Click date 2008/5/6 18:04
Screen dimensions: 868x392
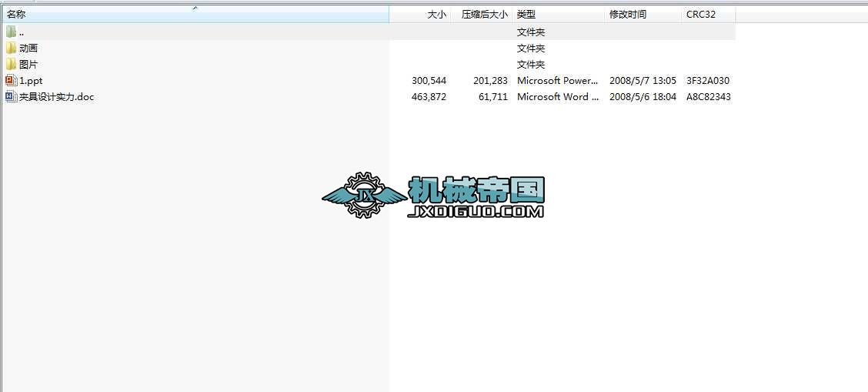[643, 96]
